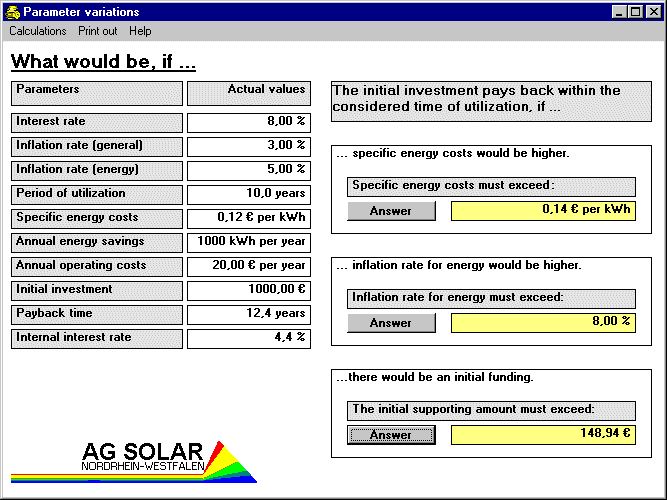Viewport: 667px width, 500px height.
Task: Click the Annual energy savings value 1000 kWh
Action: (x=249, y=242)
